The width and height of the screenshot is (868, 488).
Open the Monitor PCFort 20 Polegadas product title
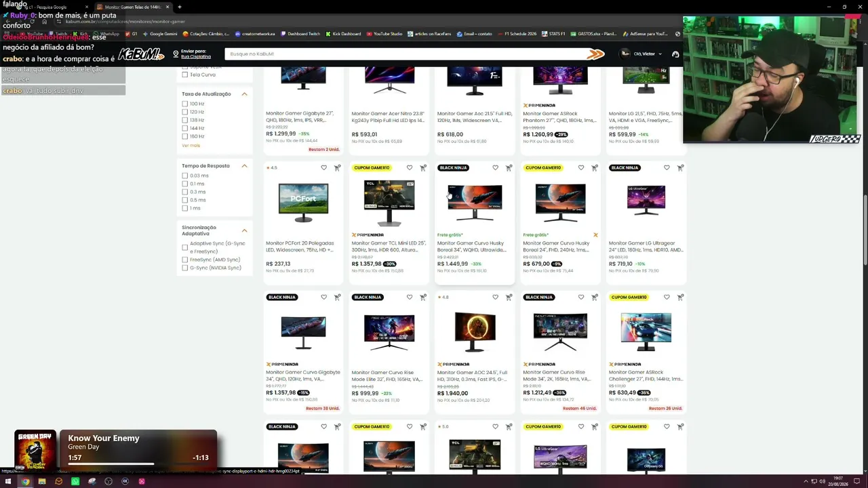click(300, 246)
